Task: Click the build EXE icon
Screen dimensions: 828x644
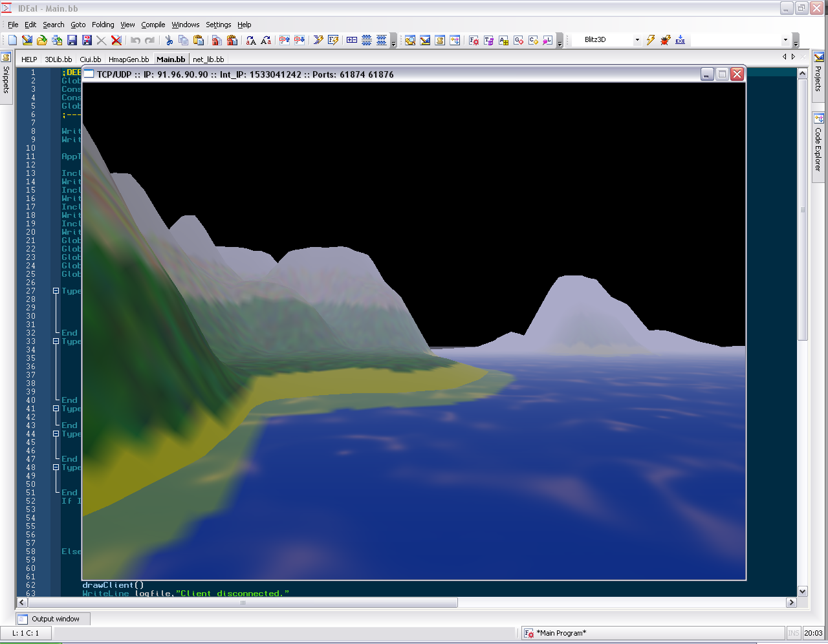Action: click(x=680, y=40)
